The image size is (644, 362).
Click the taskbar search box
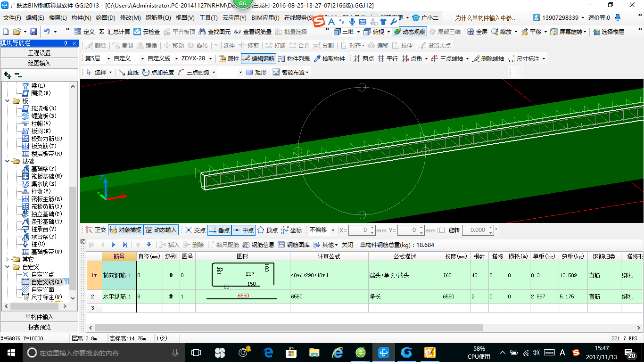[103, 352]
